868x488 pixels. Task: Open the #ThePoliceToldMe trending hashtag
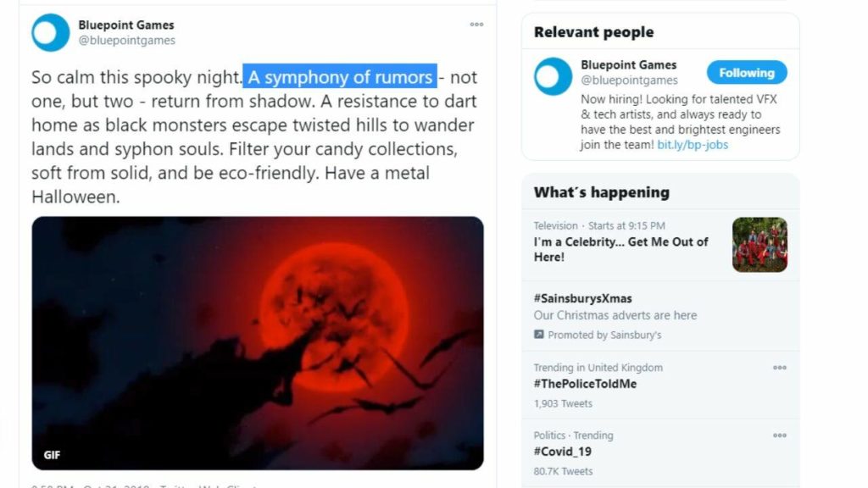click(x=585, y=384)
